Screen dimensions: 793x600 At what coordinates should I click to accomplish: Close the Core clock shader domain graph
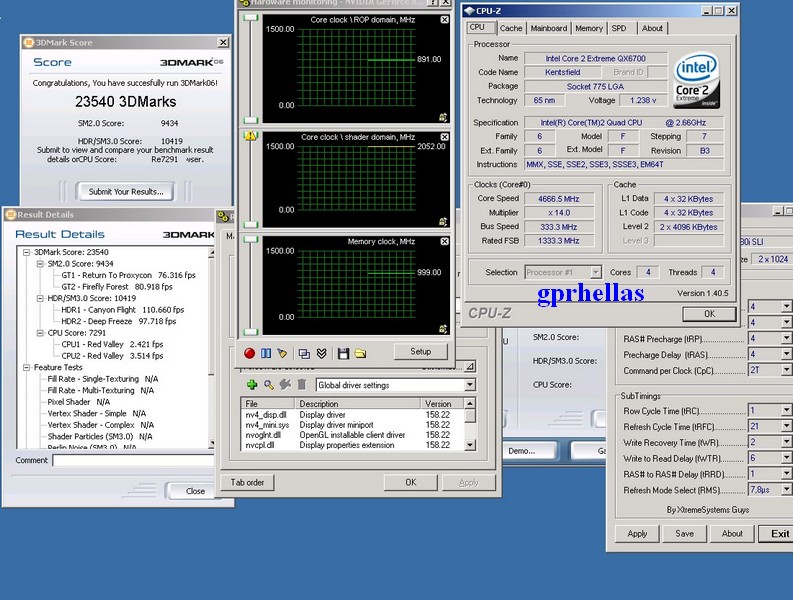(444, 137)
